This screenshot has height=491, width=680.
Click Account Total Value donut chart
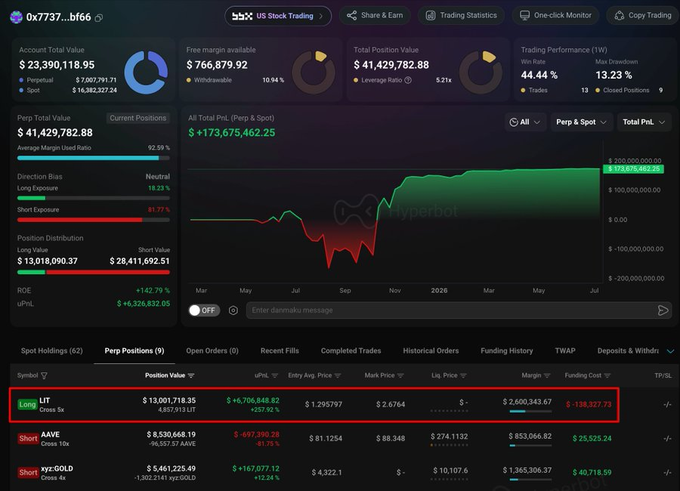pos(146,72)
